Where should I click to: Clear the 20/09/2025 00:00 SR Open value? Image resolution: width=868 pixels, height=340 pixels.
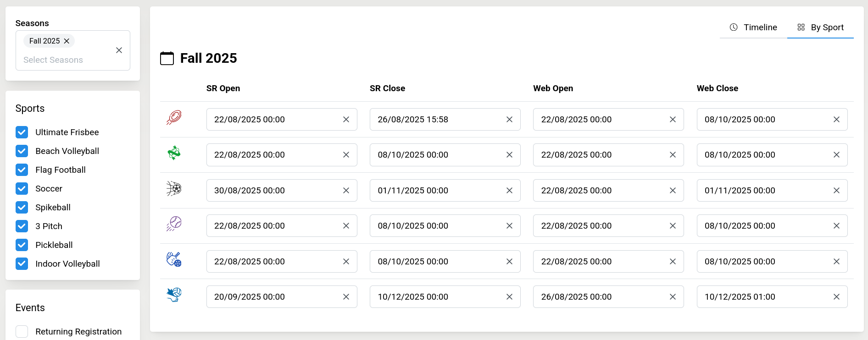tap(346, 297)
